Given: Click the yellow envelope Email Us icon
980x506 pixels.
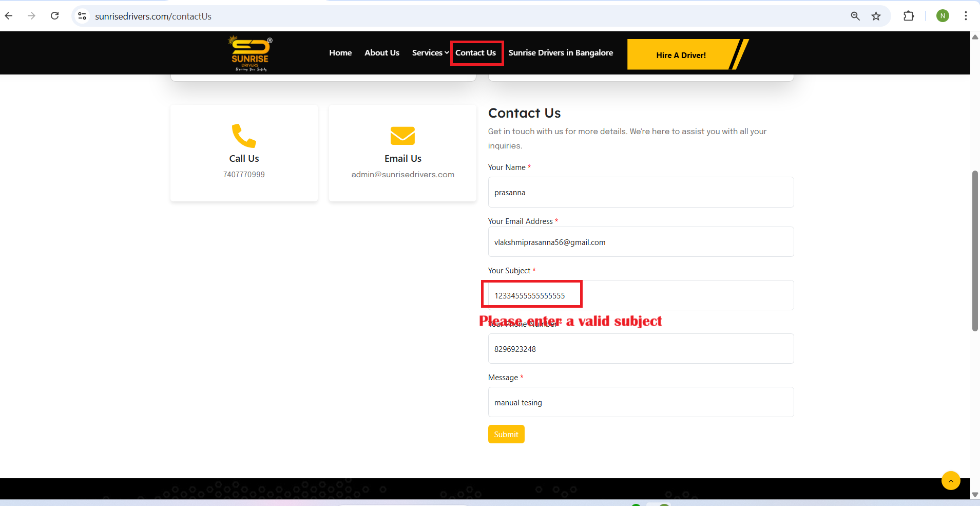Looking at the screenshot, I should coord(402,136).
